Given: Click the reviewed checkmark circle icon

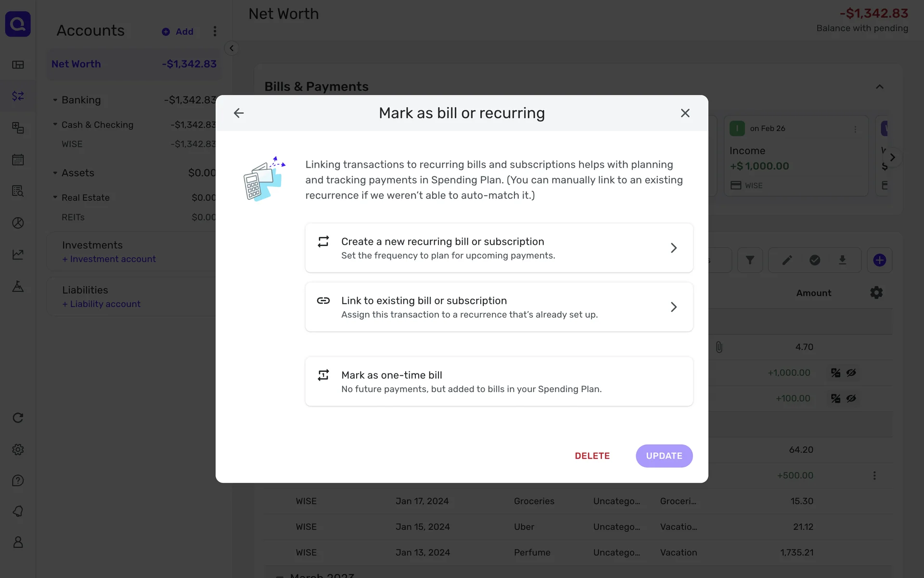Looking at the screenshot, I should pyautogui.click(x=815, y=261).
